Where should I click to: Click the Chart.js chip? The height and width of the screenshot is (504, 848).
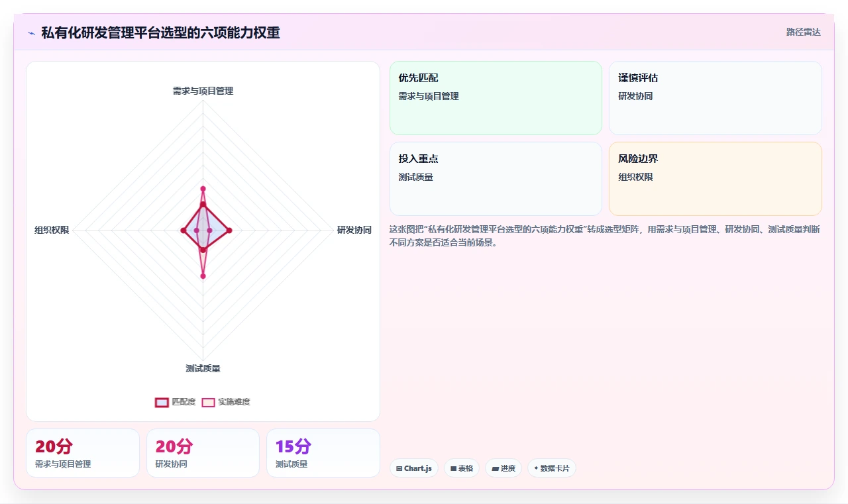pos(414,468)
